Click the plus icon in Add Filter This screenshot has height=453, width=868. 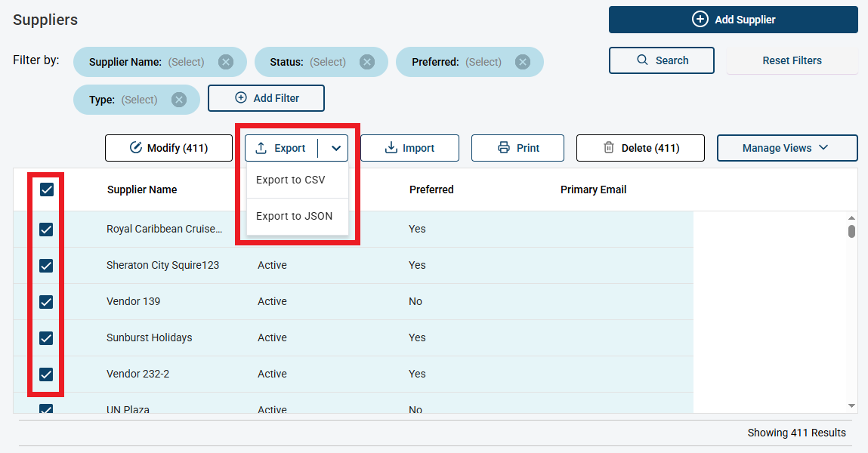241,98
